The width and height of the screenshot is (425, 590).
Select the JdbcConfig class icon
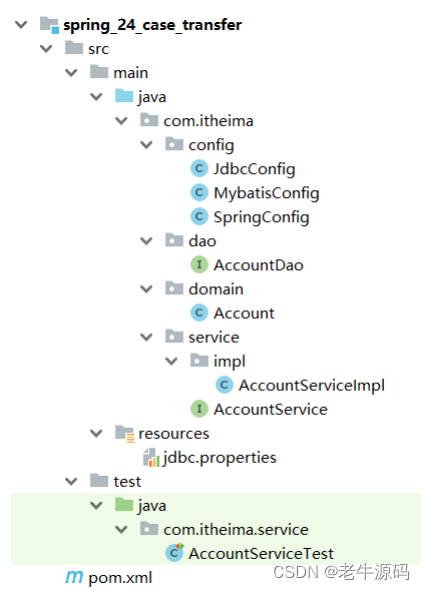point(199,169)
